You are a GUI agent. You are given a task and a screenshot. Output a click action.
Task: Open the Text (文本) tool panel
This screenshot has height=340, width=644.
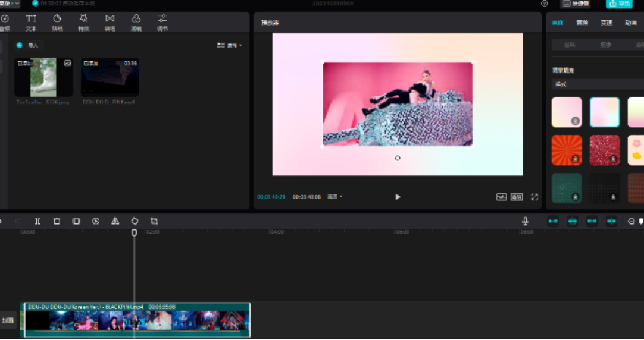(x=31, y=23)
